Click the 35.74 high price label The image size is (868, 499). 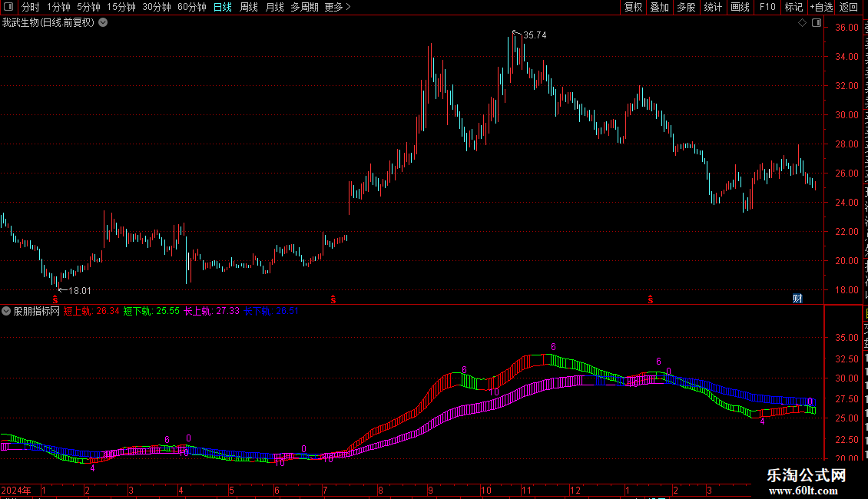point(535,35)
